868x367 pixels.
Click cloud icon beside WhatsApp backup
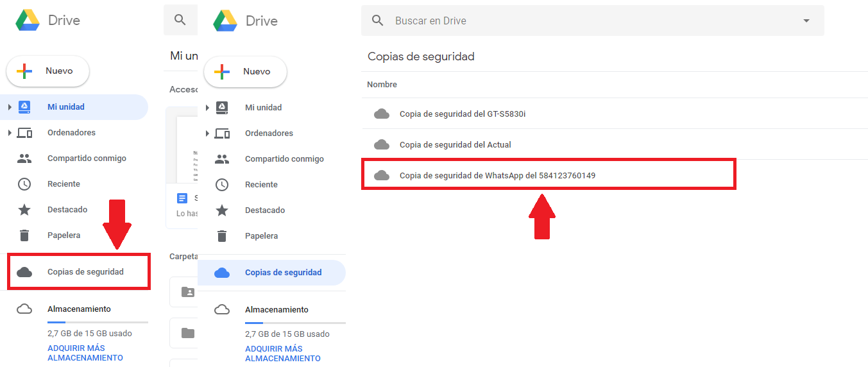[382, 175]
